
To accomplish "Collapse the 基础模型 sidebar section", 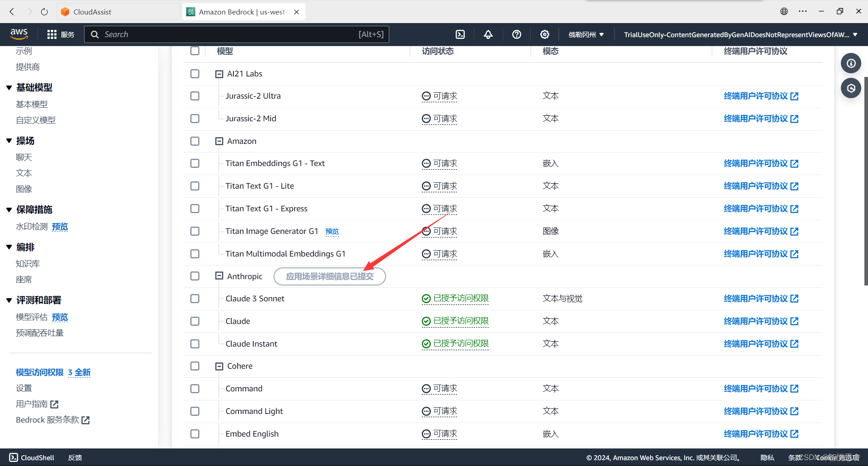I will tap(9, 88).
